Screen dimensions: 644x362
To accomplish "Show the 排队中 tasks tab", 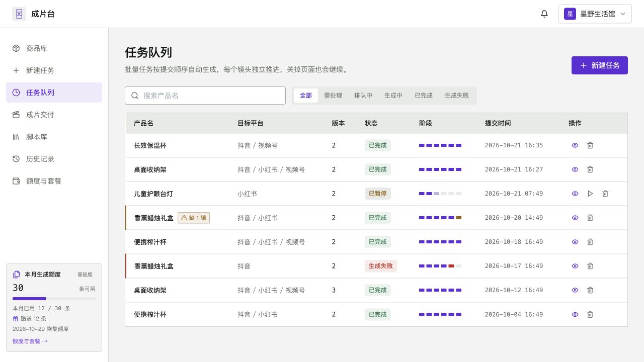I will point(363,96).
